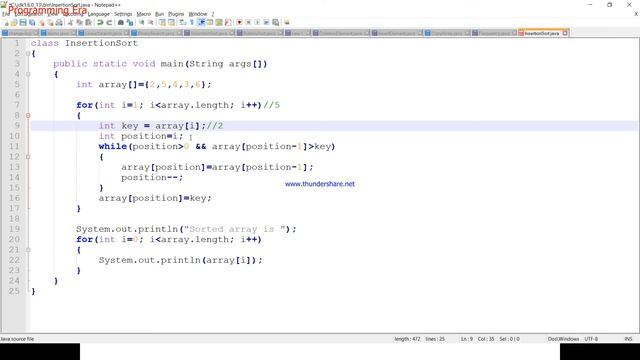Click 'UTF-8' encoding in status bar
The image size is (640, 360).
point(591,339)
